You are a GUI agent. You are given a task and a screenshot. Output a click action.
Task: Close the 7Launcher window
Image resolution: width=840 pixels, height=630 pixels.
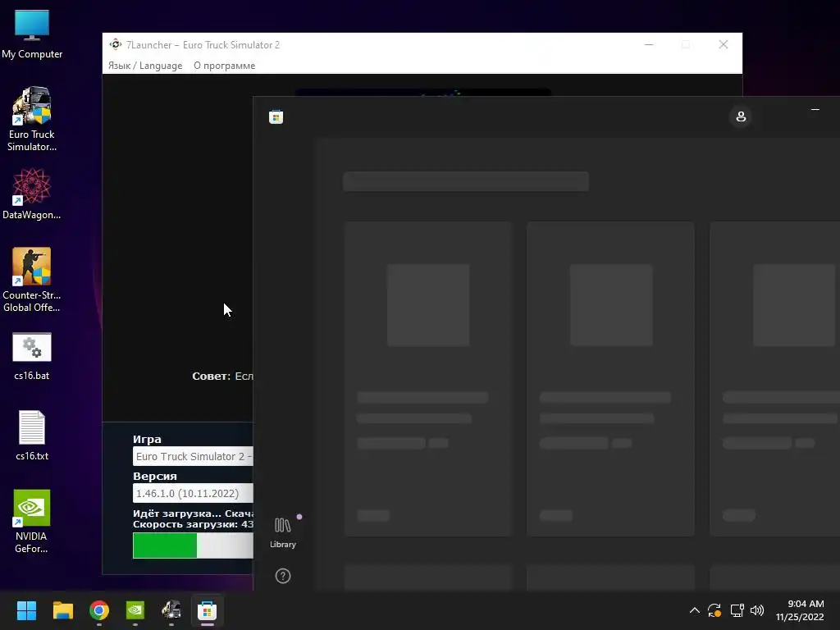coord(724,44)
